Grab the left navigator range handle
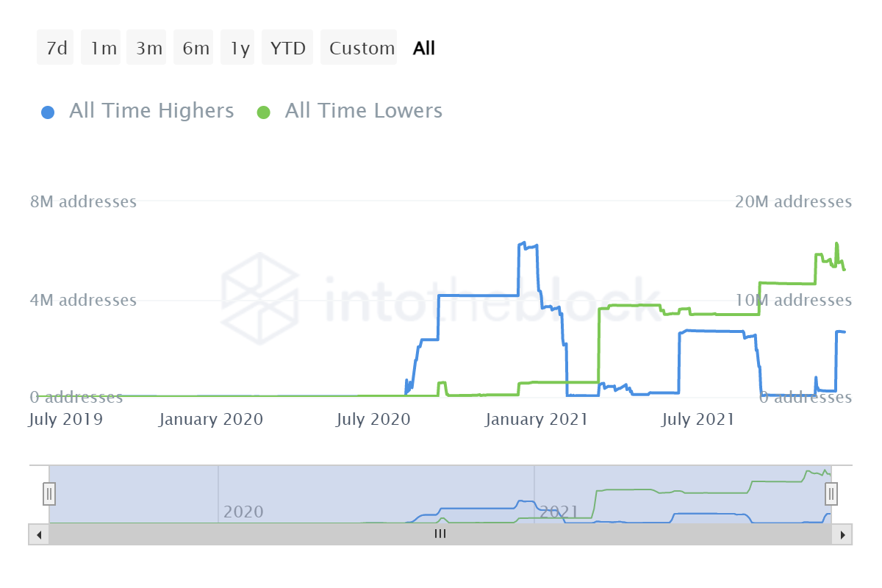Viewport: 882px width, 588px height. tap(49, 493)
